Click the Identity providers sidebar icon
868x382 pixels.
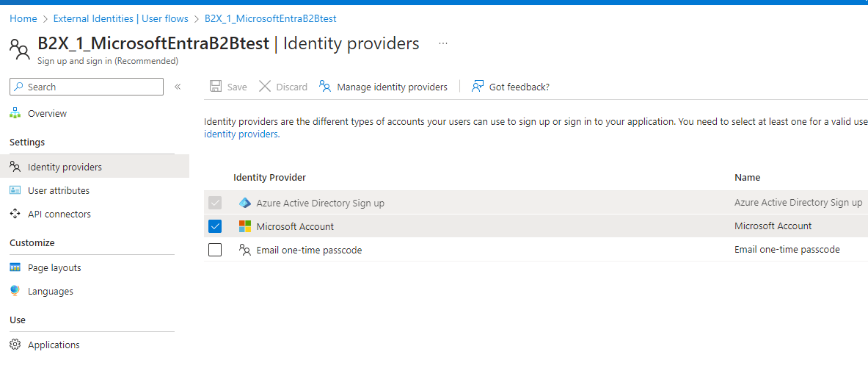click(15, 167)
